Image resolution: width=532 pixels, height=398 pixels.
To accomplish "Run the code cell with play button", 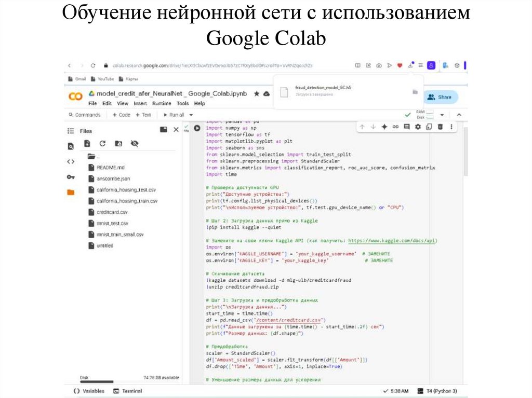I will 197,128.
